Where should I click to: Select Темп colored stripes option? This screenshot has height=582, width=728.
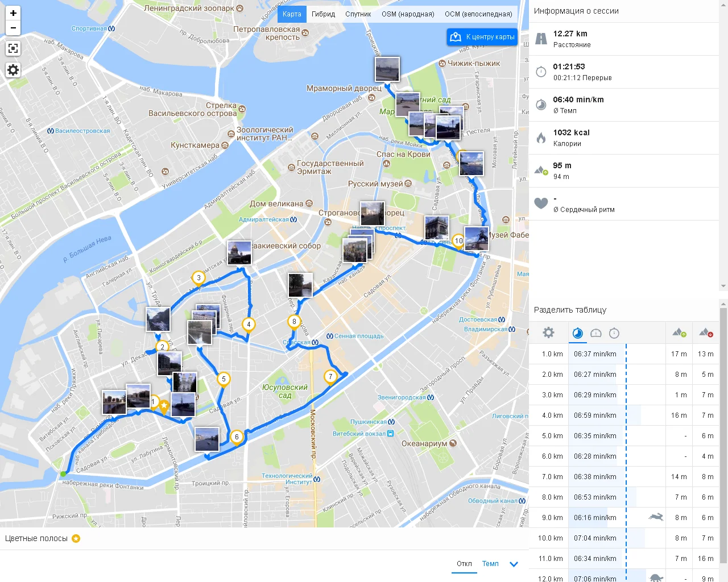pos(490,564)
